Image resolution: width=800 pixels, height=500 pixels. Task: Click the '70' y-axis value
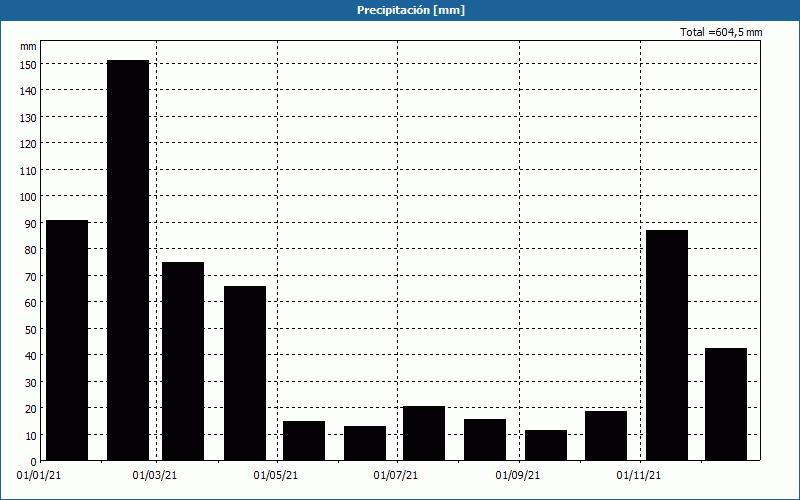[31, 277]
